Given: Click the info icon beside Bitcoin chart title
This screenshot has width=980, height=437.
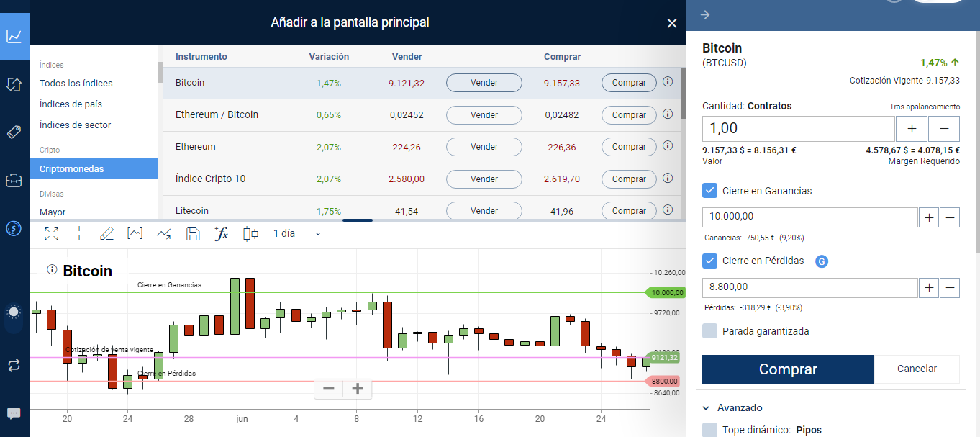Looking at the screenshot, I should [x=52, y=270].
